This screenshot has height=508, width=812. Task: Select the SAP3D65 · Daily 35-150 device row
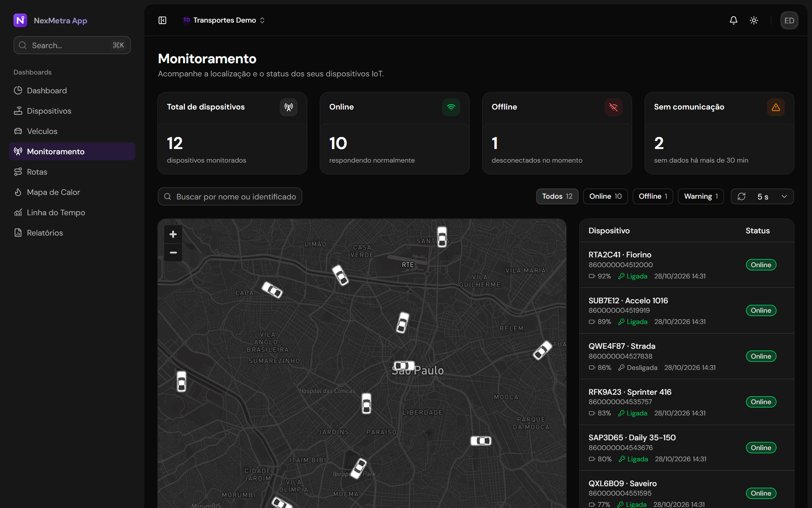[x=686, y=448]
